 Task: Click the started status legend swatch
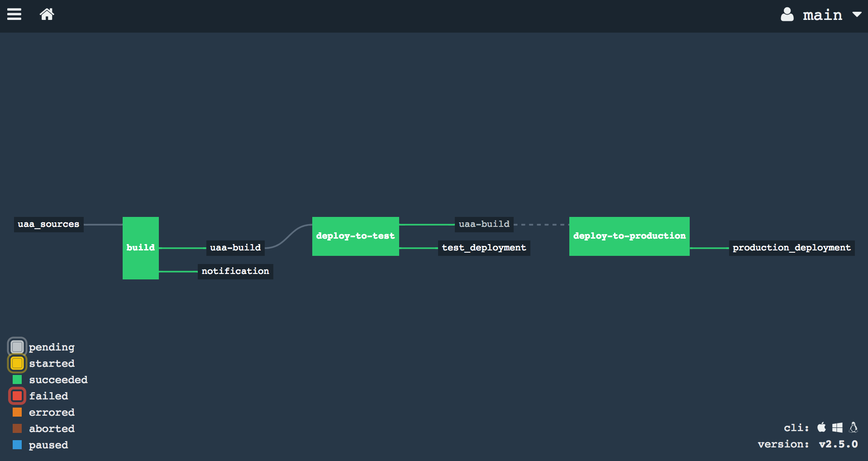point(17,363)
